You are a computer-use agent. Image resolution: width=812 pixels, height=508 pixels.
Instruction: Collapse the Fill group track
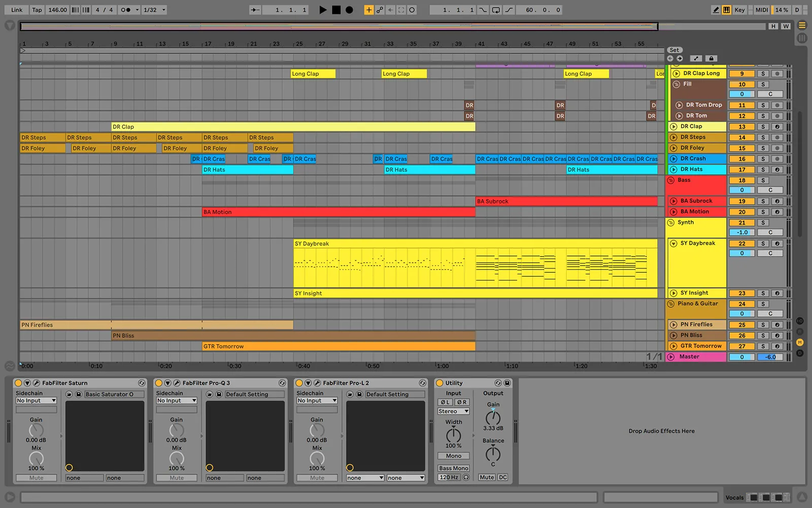[x=676, y=84]
